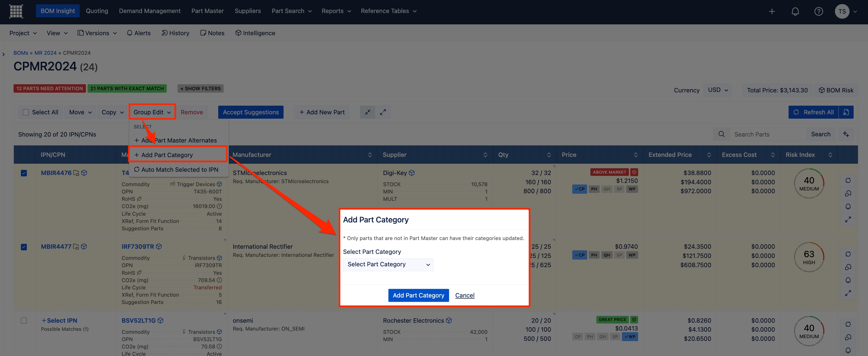The height and width of the screenshot is (356, 868).
Task: Click the collapse rows icon
Action: pos(368,112)
